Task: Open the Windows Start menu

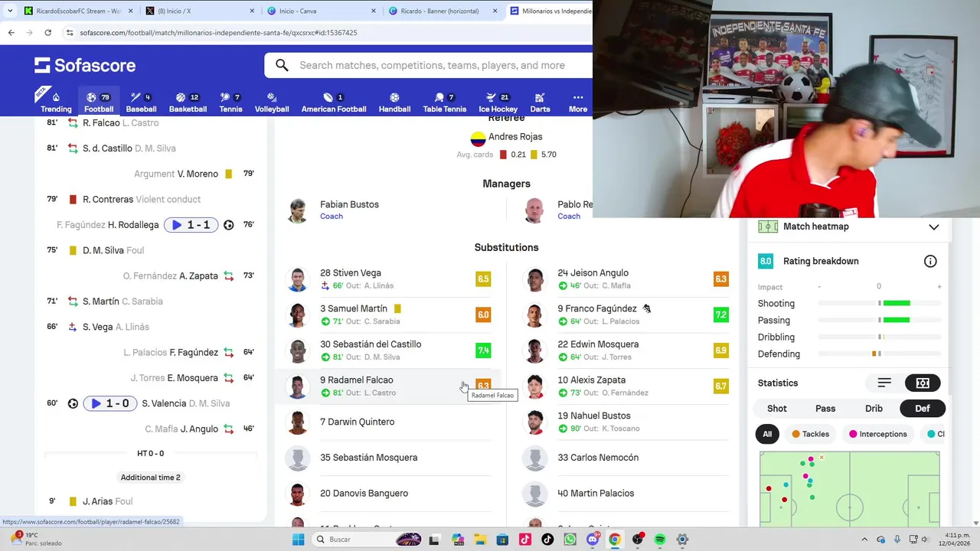Action: [x=298, y=540]
